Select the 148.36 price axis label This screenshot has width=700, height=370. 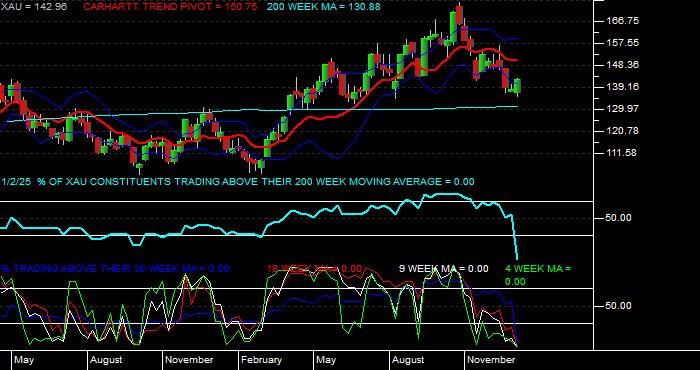coord(622,65)
